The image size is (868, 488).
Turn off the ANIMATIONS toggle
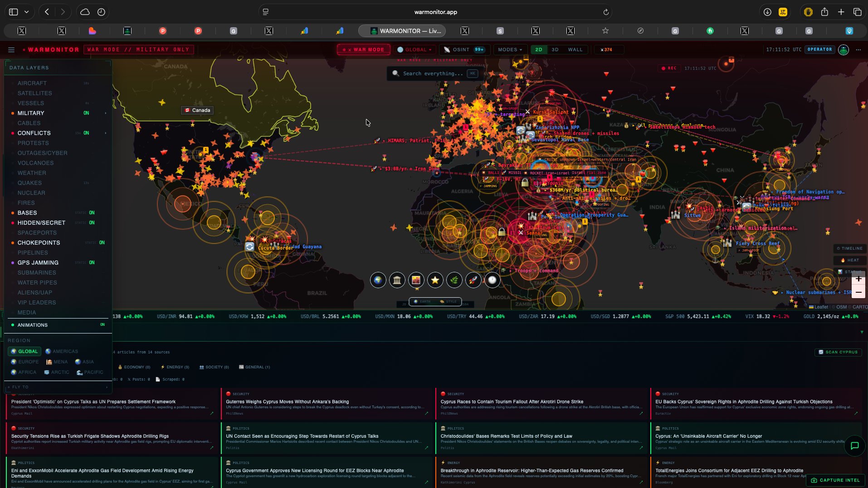[x=102, y=325]
